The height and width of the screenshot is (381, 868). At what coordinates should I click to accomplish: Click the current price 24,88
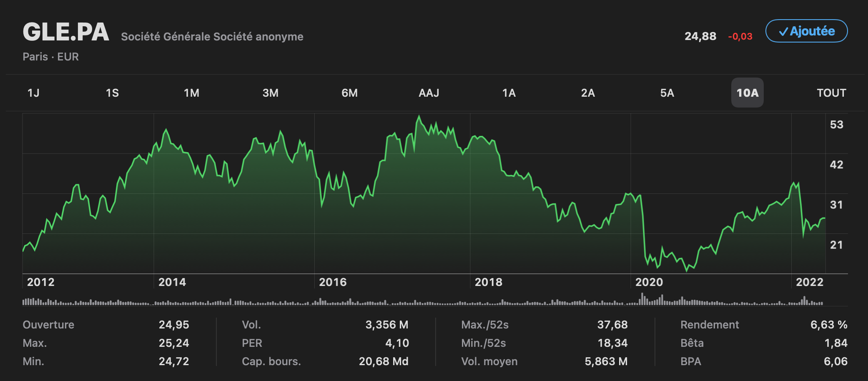[x=700, y=36]
